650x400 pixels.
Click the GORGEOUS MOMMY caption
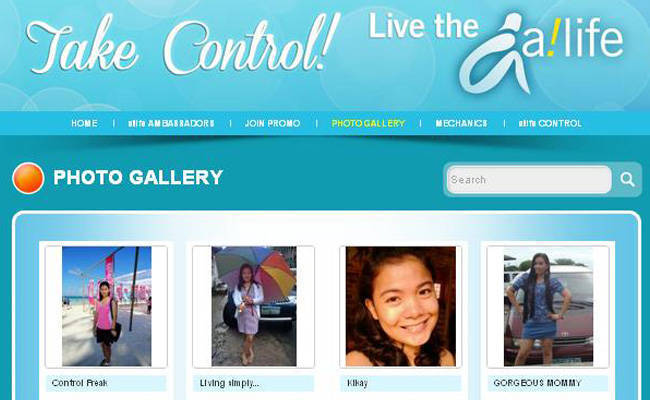coord(537,383)
